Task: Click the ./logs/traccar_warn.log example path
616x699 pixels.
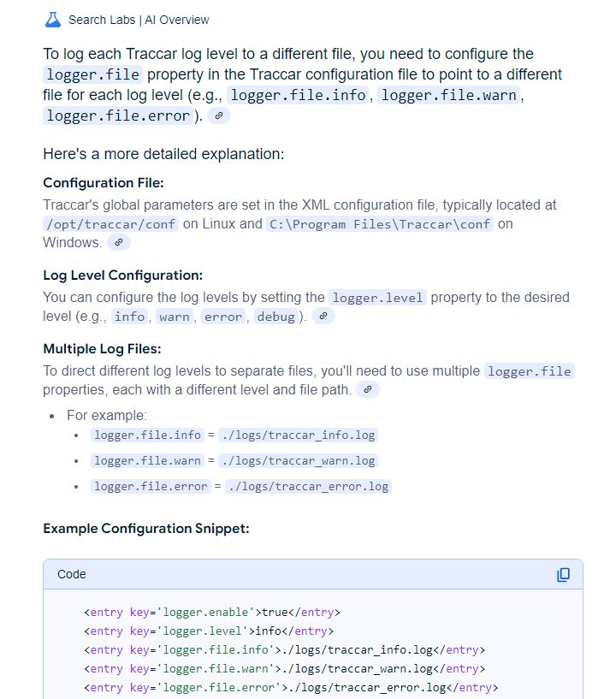Action: pyautogui.click(x=298, y=461)
